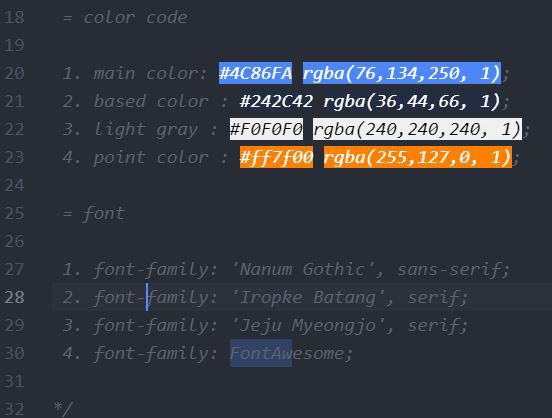
Task: Click the '4. point color :' text
Action: pyautogui.click(x=146, y=157)
